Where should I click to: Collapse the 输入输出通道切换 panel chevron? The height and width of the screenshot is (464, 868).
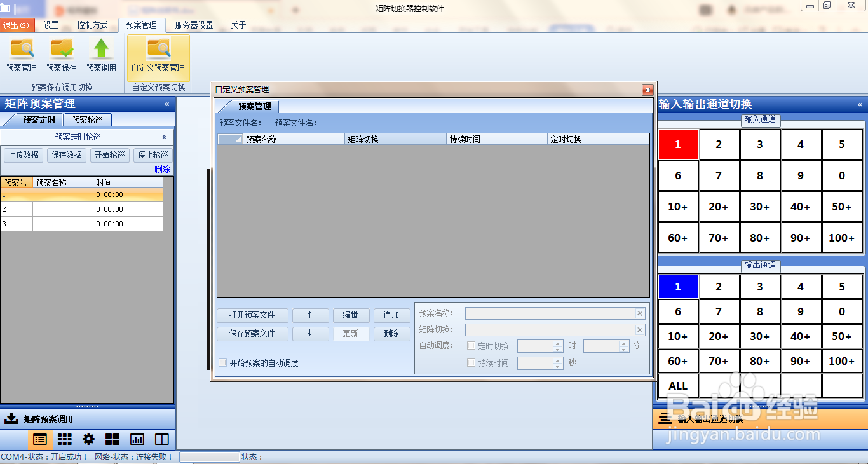860,104
